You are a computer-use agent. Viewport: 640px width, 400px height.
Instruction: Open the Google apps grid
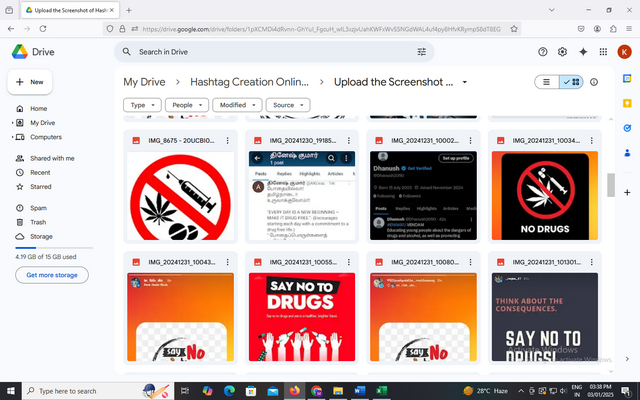(x=603, y=51)
